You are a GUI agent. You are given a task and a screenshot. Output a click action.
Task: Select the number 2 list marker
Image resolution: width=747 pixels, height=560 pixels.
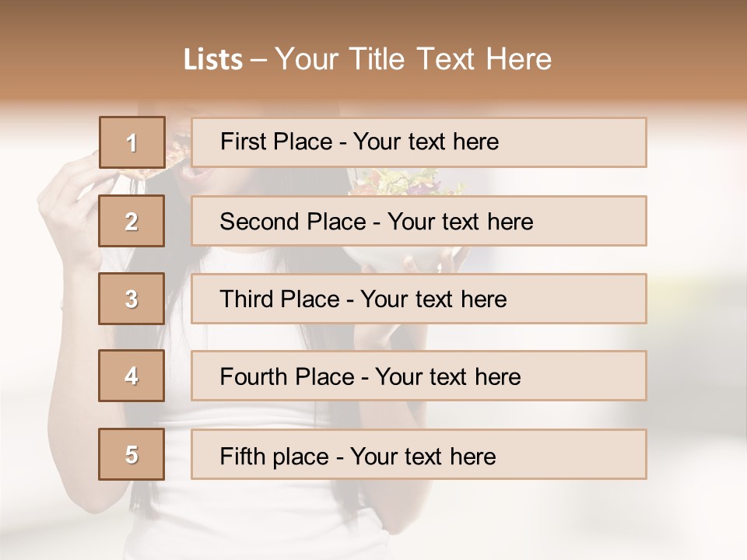[x=132, y=221]
